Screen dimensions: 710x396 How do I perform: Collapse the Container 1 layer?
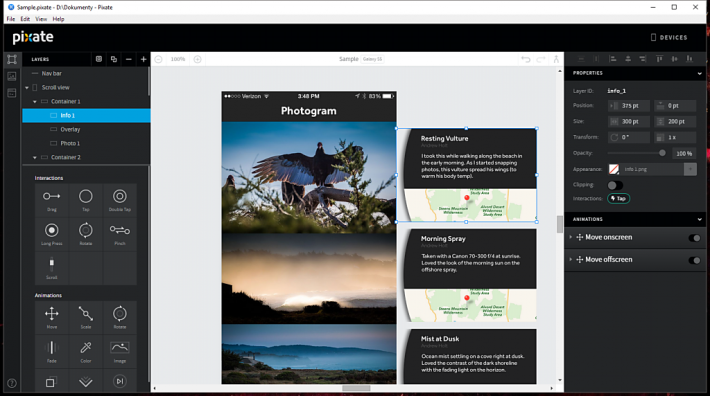[35, 102]
